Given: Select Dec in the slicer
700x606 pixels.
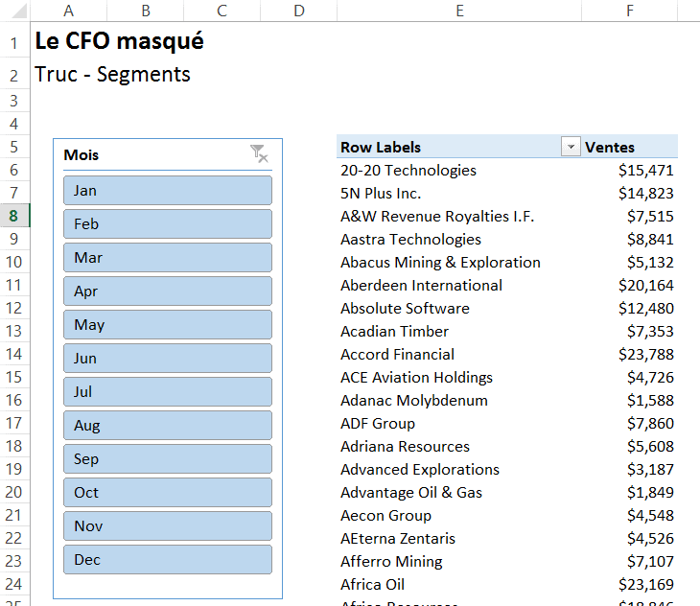Looking at the screenshot, I should point(168,559).
